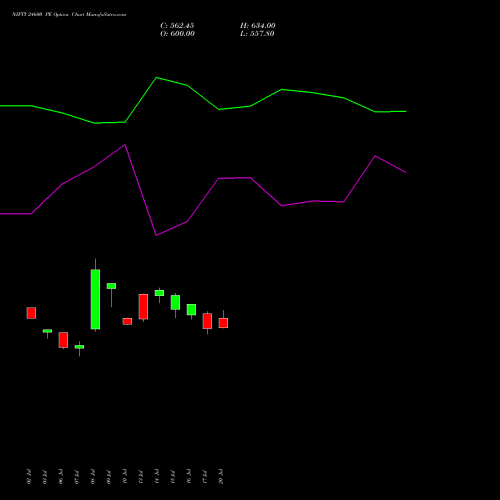Click the red candle on 06 Jul
The height and width of the screenshot is (500, 500).
63,340
